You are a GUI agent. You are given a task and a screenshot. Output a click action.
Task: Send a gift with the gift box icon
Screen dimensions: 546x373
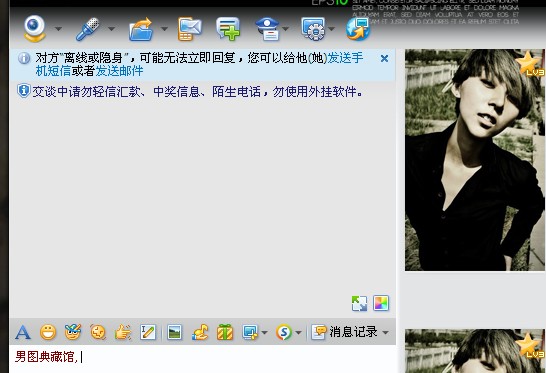(x=225, y=332)
